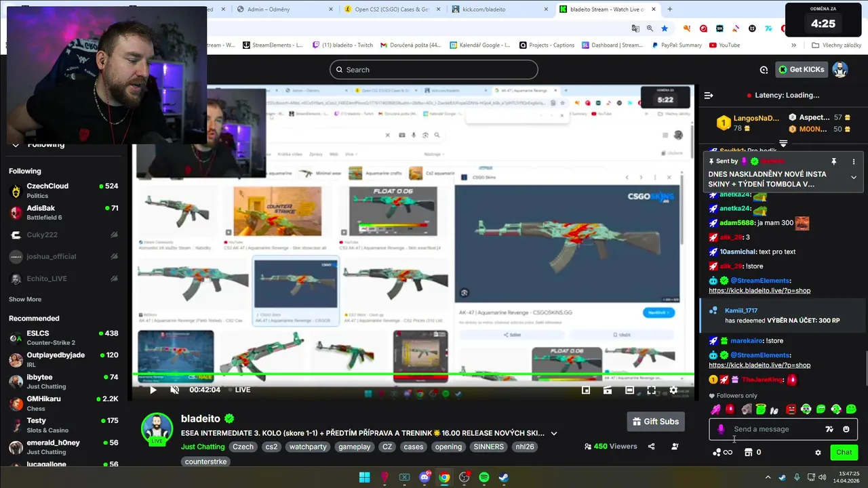Click the Gift Subs button

click(x=655, y=422)
